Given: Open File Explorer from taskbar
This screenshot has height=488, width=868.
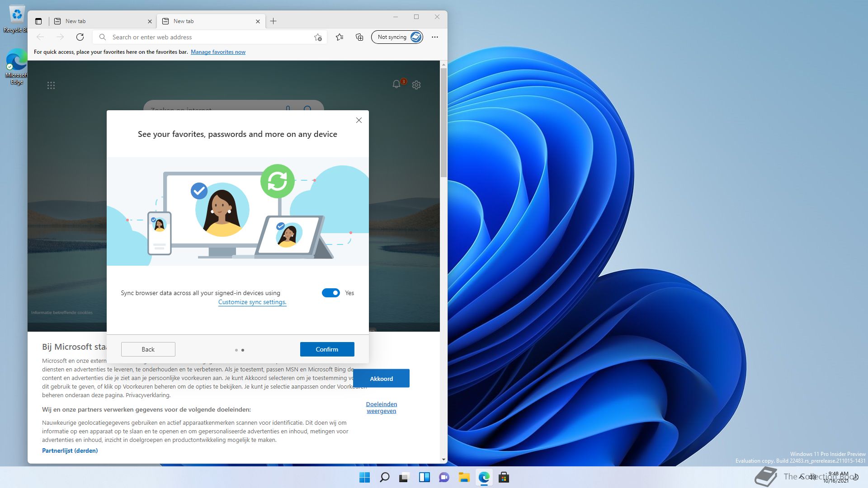Looking at the screenshot, I should pyautogui.click(x=464, y=477).
